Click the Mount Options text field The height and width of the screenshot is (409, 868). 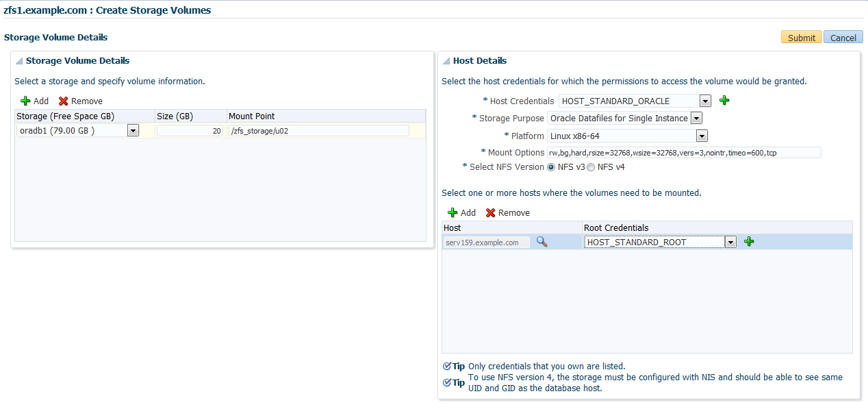tap(683, 153)
